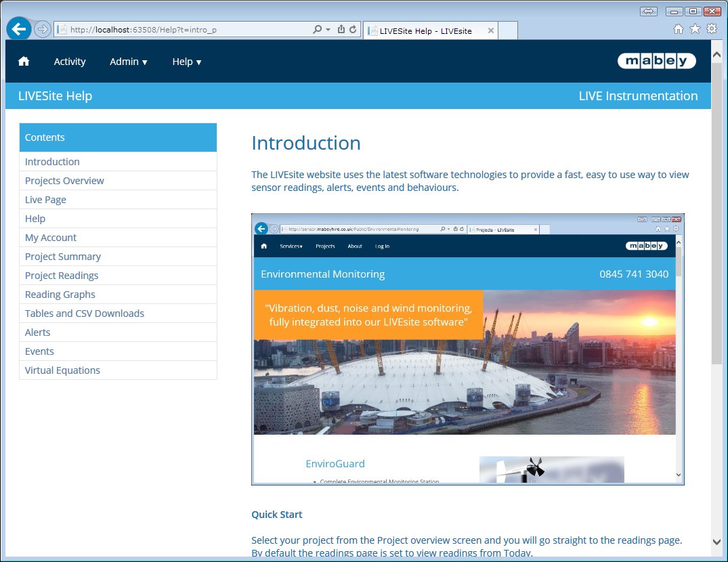The height and width of the screenshot is (562, 728).
Task: Close the LIVESite Help browser tab
Action: click(491, 30)
